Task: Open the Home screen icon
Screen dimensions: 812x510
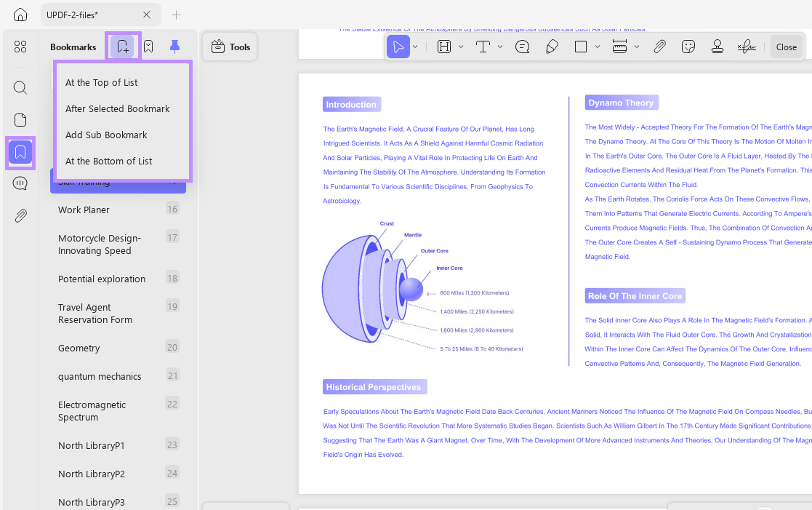Action: coord(20,15)
